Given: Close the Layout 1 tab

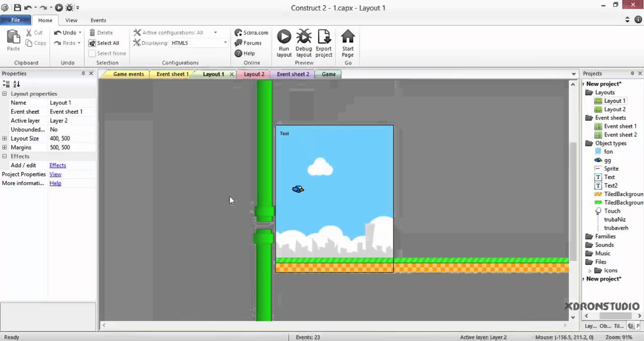Looking at the screenshot, I should pyautogui.click(x=232, y=74).
